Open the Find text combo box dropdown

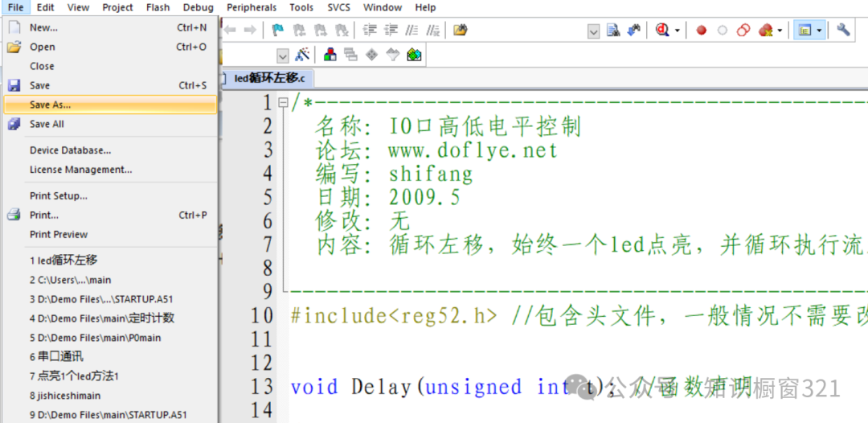[x=593, y=31]
